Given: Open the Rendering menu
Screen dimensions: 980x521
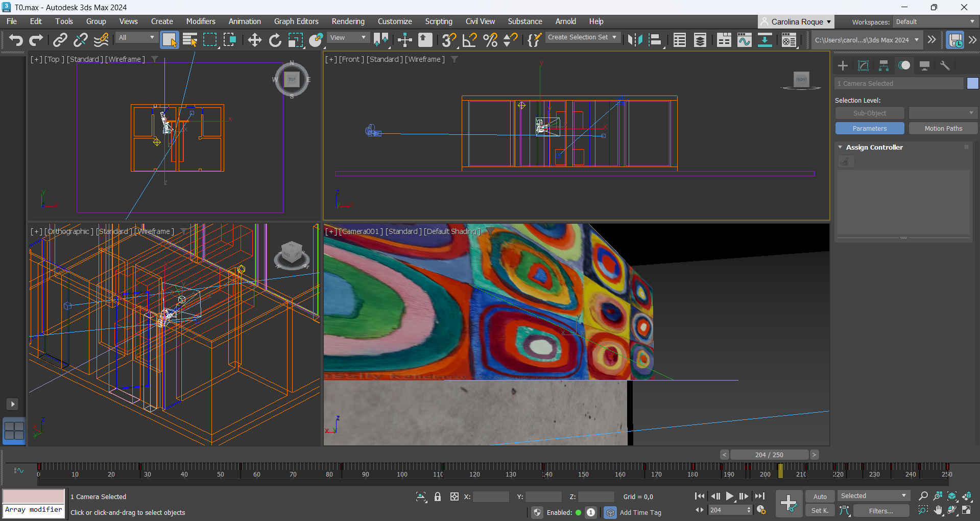Looking at the screenshot, I should point(348,21).
